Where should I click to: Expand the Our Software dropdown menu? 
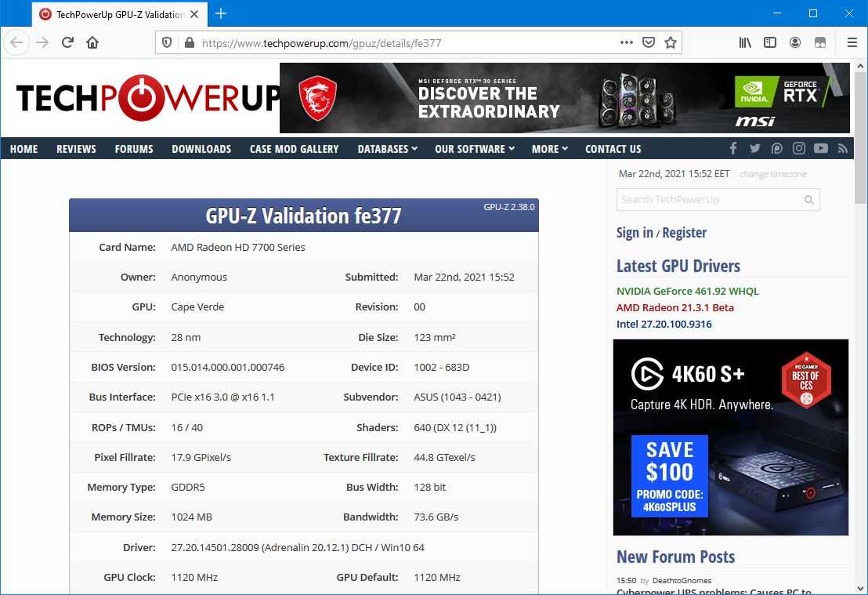click(x=475, y=149)
